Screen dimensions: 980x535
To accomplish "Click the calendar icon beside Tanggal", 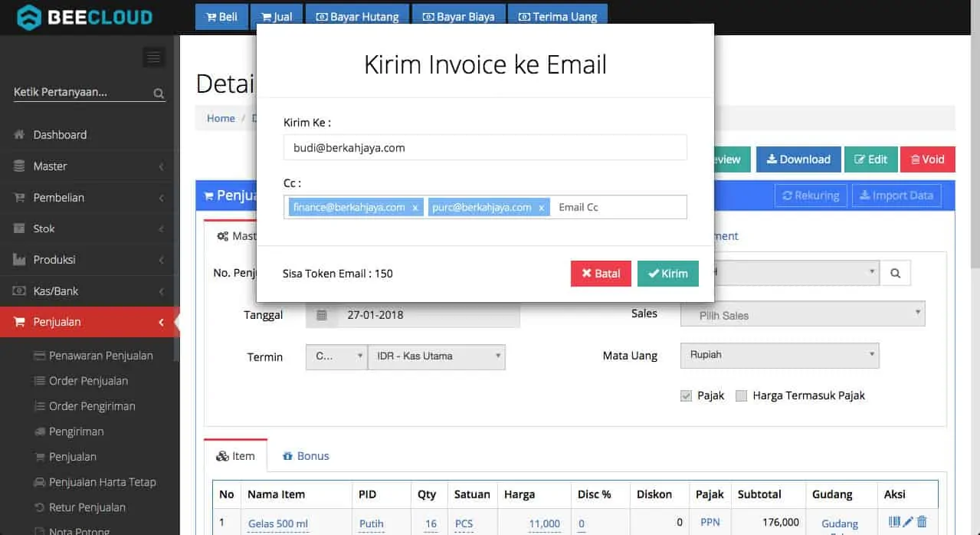I will [x=322, y=315].
